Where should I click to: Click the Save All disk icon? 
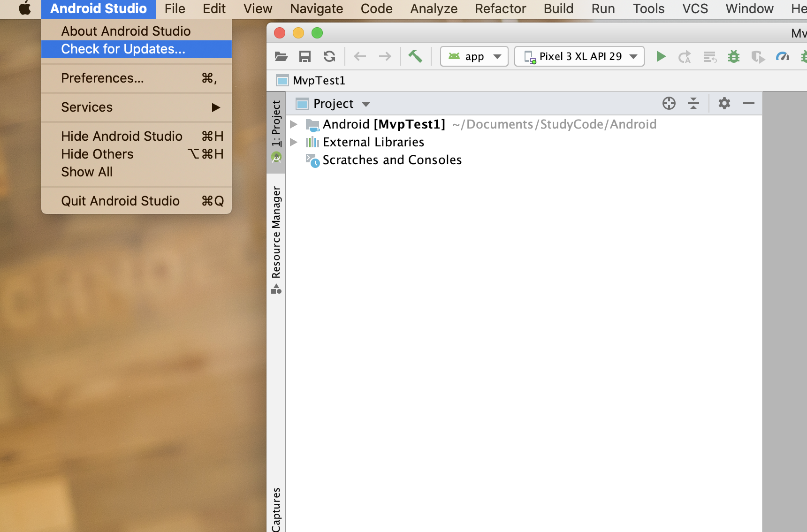pos(305,56)
